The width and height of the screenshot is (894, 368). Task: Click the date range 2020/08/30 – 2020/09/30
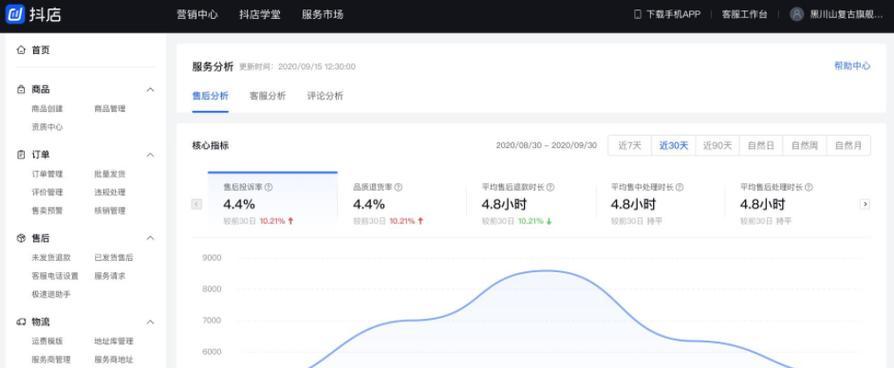point(546,145)
